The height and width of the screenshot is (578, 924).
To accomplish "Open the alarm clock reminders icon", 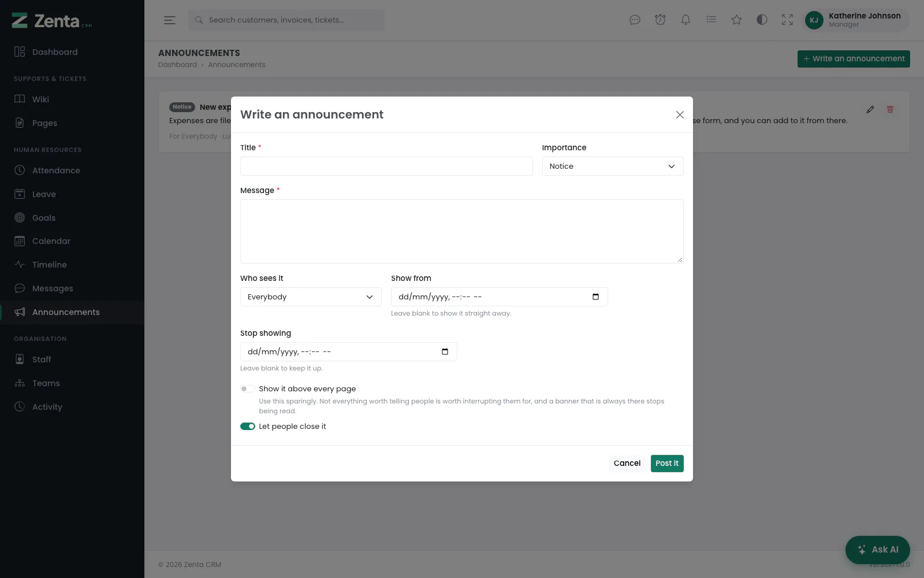I will pyautogui.click(x=660, y=20).
